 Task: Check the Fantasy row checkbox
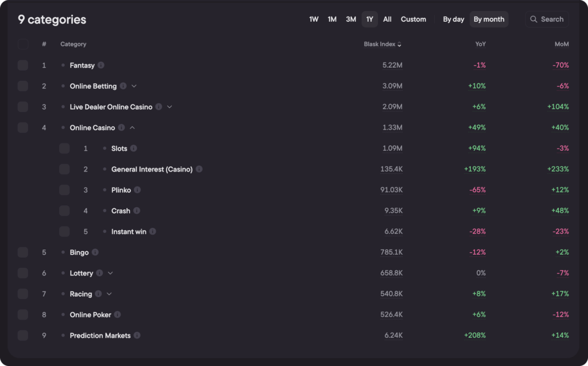23,65
